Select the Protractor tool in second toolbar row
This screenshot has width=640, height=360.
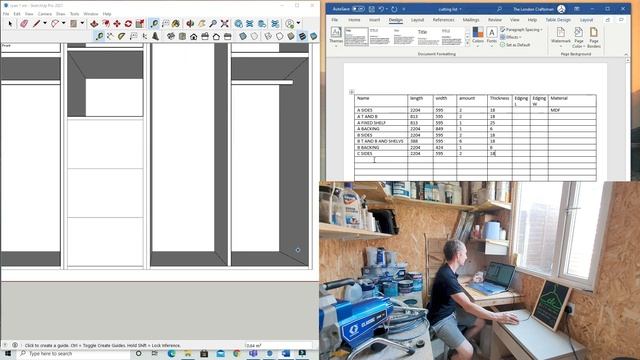click(x=122, y=36)
